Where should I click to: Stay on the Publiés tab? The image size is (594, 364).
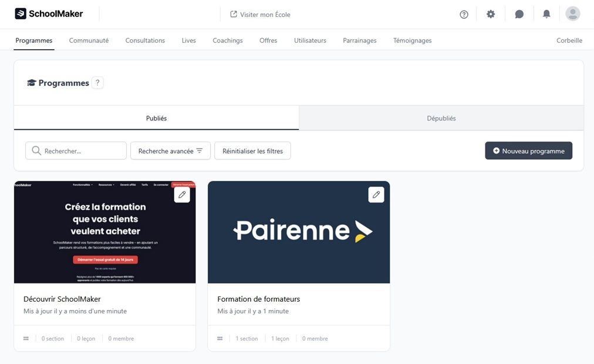155,117
